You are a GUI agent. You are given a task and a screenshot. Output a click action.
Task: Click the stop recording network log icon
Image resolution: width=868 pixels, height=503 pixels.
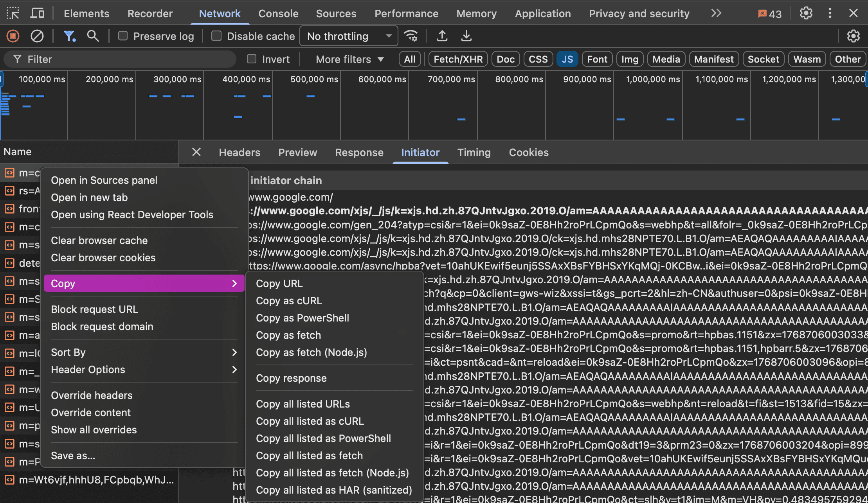coord(13,36)
